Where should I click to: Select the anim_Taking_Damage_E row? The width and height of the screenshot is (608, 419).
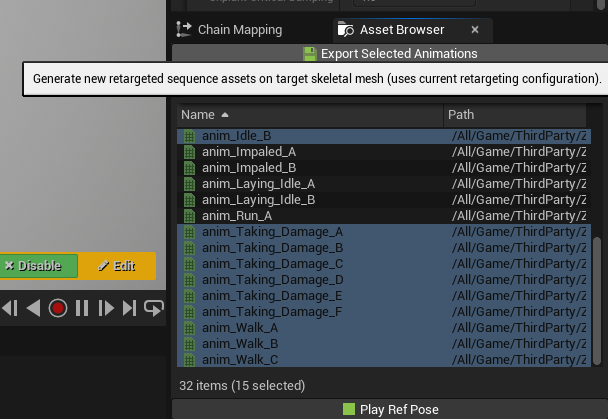click(384, 296)
